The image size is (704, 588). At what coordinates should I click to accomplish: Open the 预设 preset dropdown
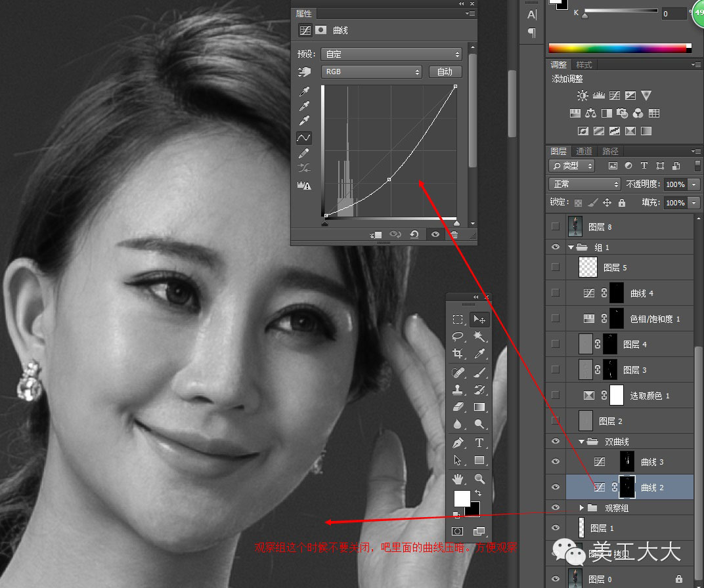[x=391, y=54]
